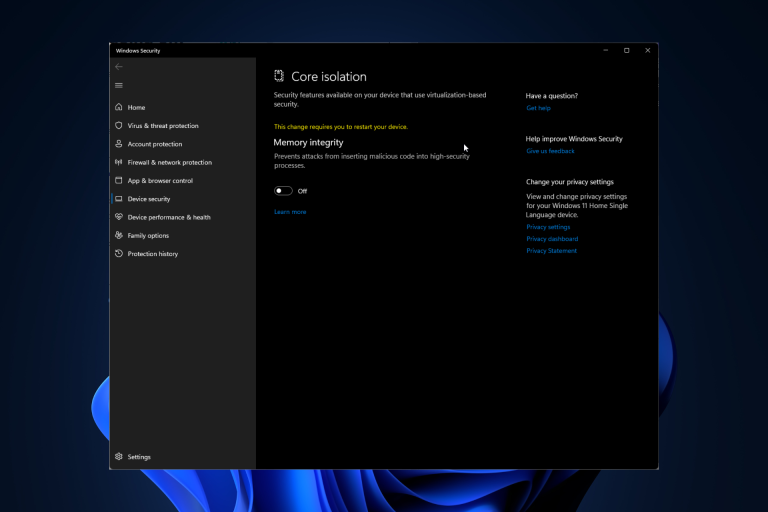
Task: Click the Settings gear icon
Action: coord(119,456)
